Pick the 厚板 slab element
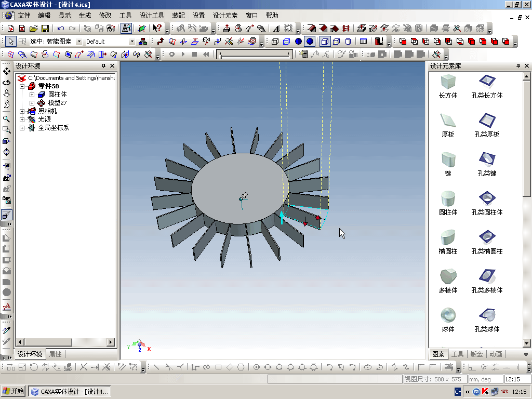Viewport: 532px width, 399px height. click(x=448, y=126)
